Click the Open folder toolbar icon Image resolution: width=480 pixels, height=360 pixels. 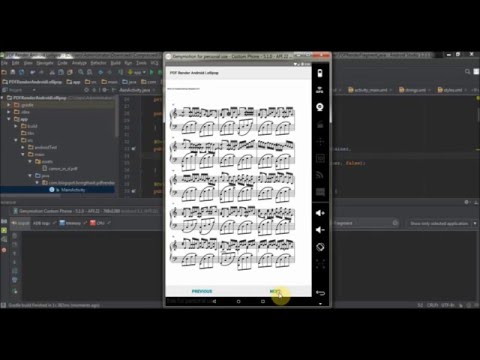4,72
